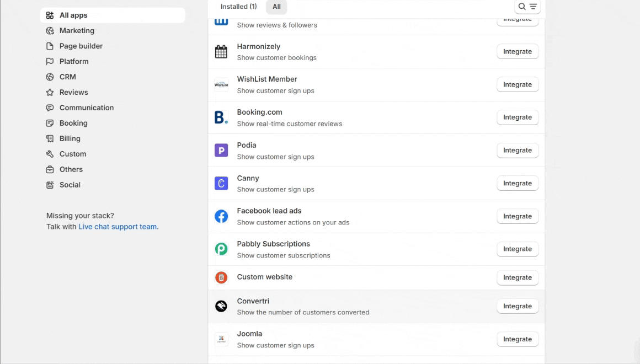Click the Booking.com logo icon
Screen dimensions: 640x364
click(221, 117)
